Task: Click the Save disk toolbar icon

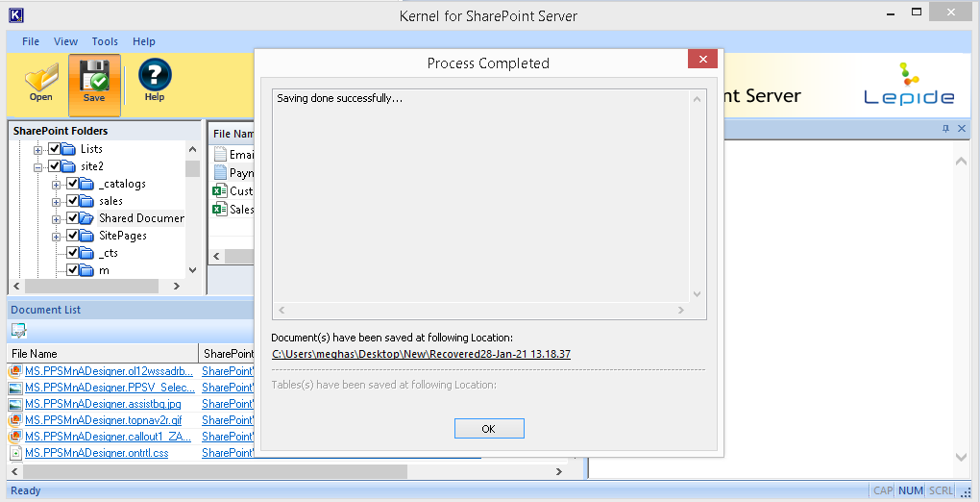Action: (94, 76)
